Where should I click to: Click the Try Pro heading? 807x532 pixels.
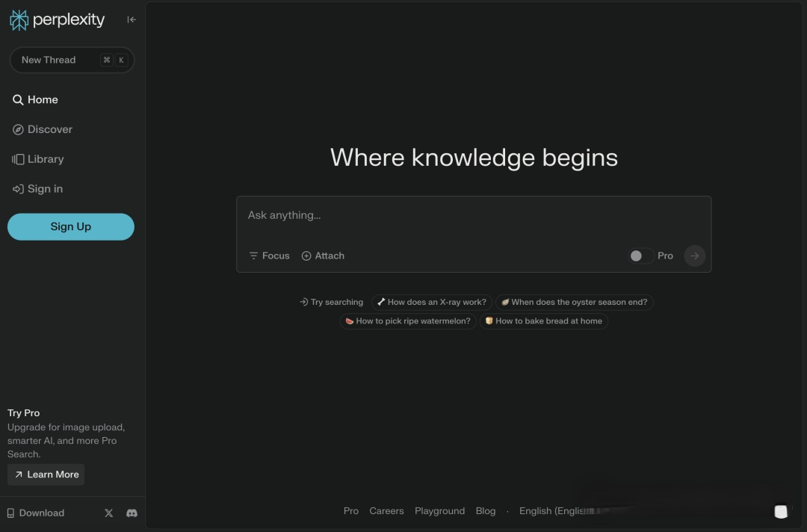click(x=23, y=412)
